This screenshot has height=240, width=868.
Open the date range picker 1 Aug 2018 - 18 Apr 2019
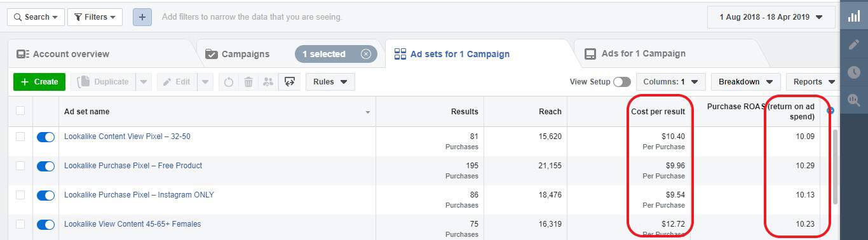[x=771, y=17]
